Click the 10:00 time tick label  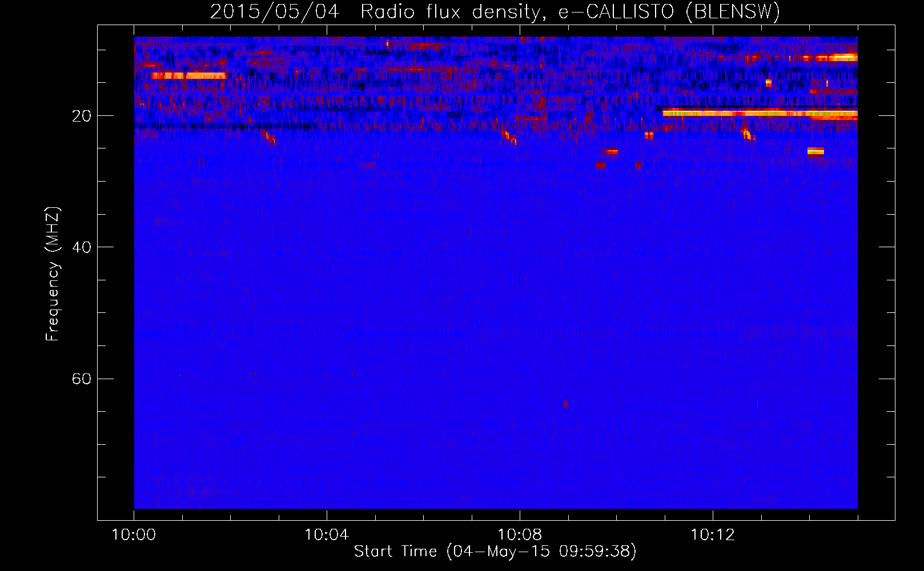(134, 535)
